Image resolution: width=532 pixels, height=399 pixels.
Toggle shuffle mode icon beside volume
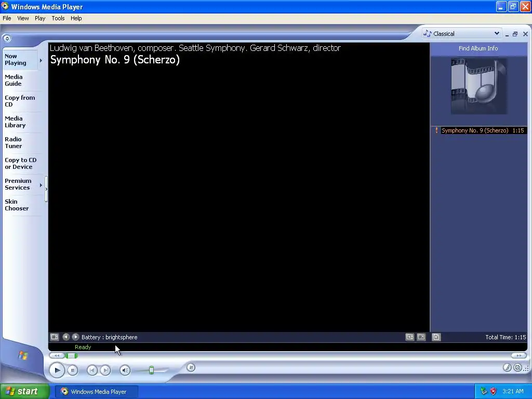[191, 367]
